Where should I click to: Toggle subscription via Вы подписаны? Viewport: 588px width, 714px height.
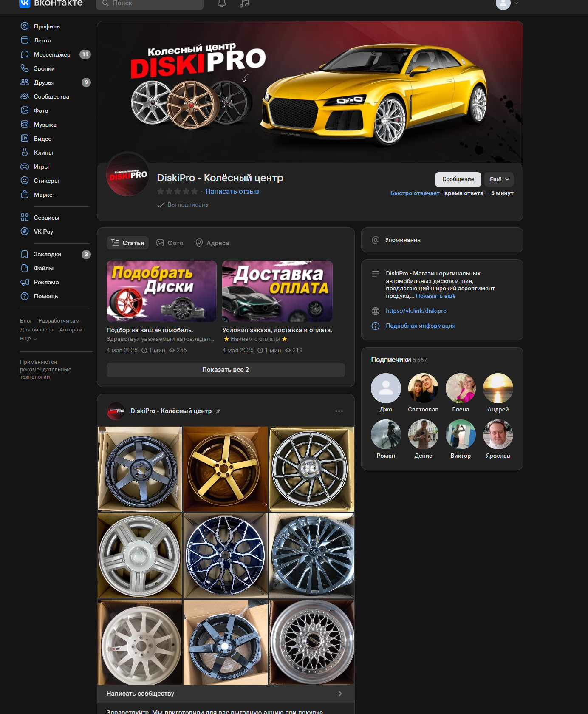point(184,205)
